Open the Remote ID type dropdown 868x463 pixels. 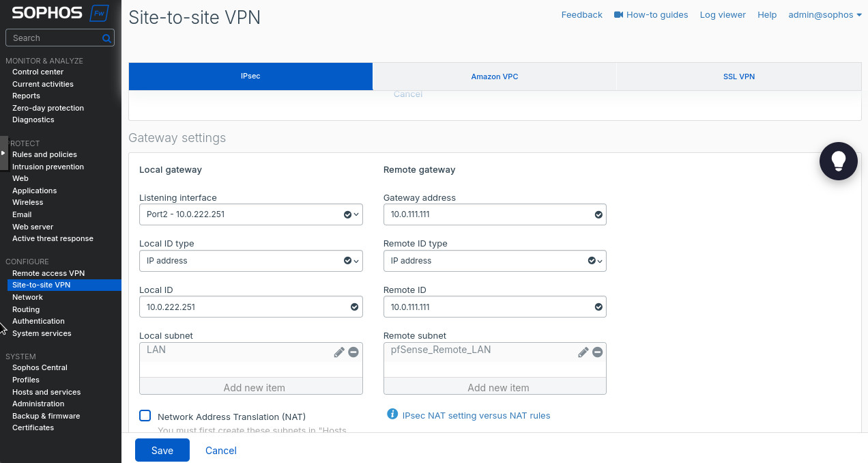[494, 261]
